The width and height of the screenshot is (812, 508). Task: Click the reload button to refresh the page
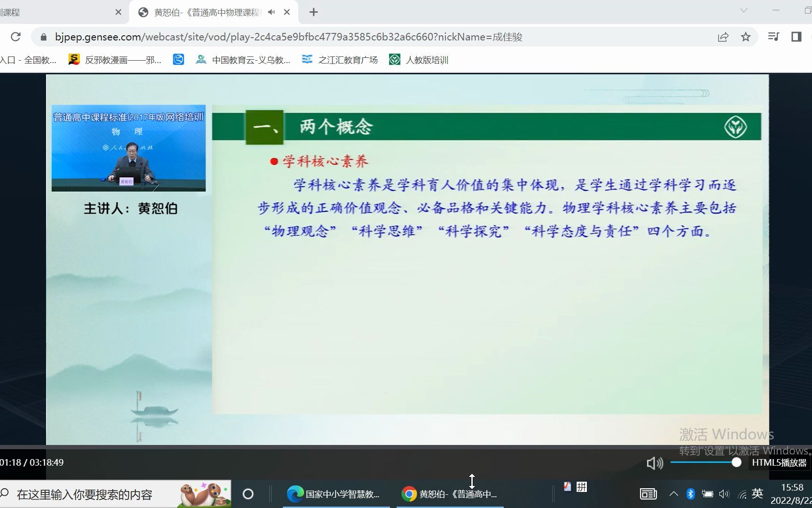tap(16, 37)
